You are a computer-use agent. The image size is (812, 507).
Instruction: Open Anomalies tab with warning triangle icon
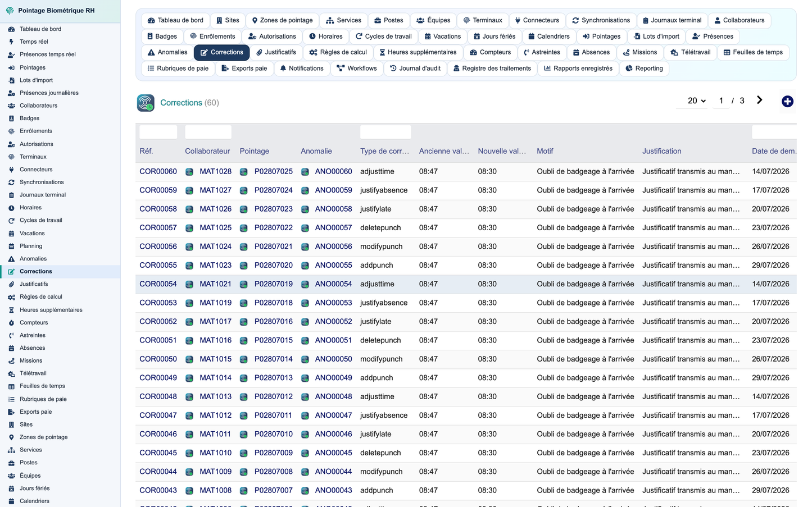click(167, 52)
